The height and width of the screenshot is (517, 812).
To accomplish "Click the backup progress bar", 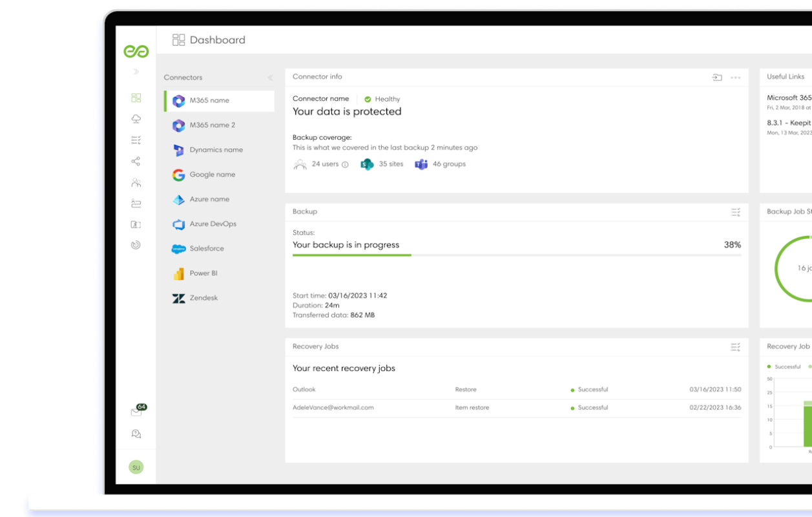I will coord(517,255).
